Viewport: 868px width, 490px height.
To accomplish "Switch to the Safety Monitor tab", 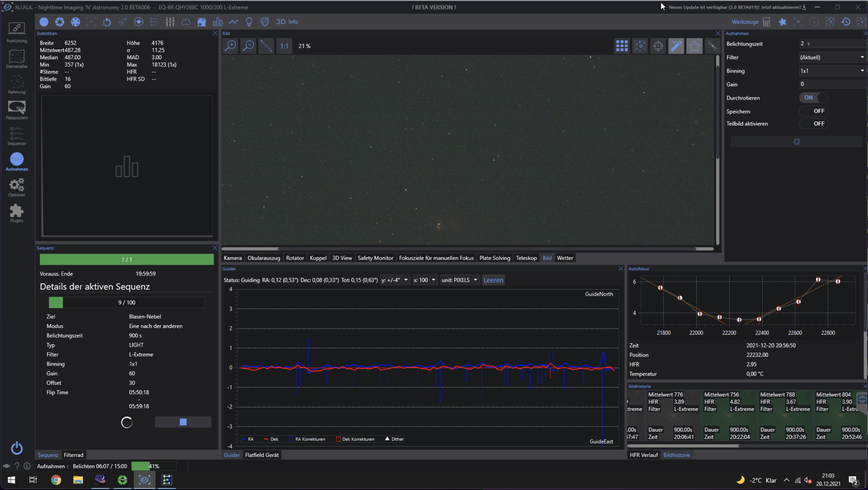I will 375,258.
